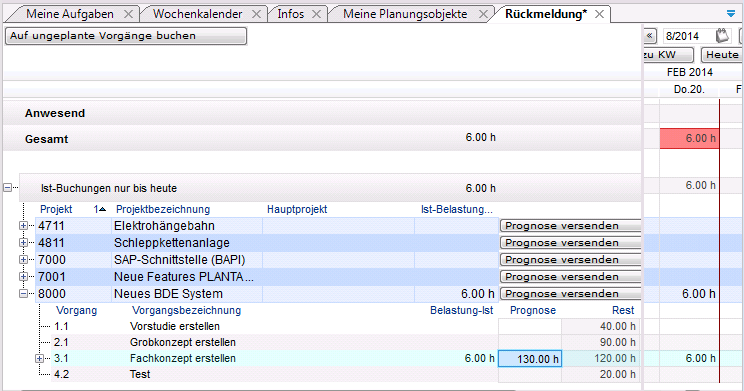Click the zu KW button

668,55
